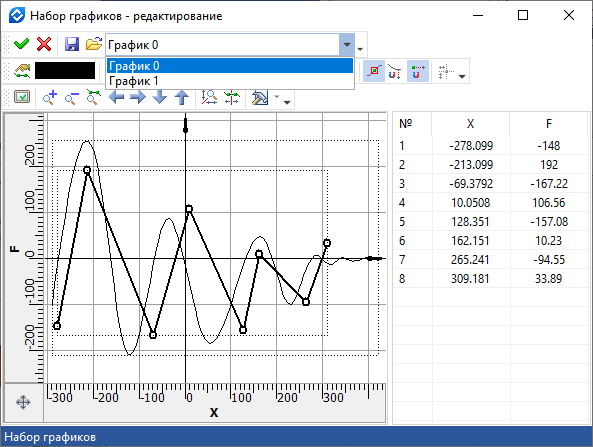Select F value 10.23 in row 6
The width and height of the screenshot is (593, 447).
pos(549,241)
